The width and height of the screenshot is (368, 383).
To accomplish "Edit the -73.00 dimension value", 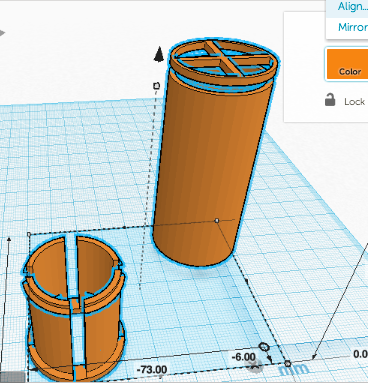I will 152,369.
